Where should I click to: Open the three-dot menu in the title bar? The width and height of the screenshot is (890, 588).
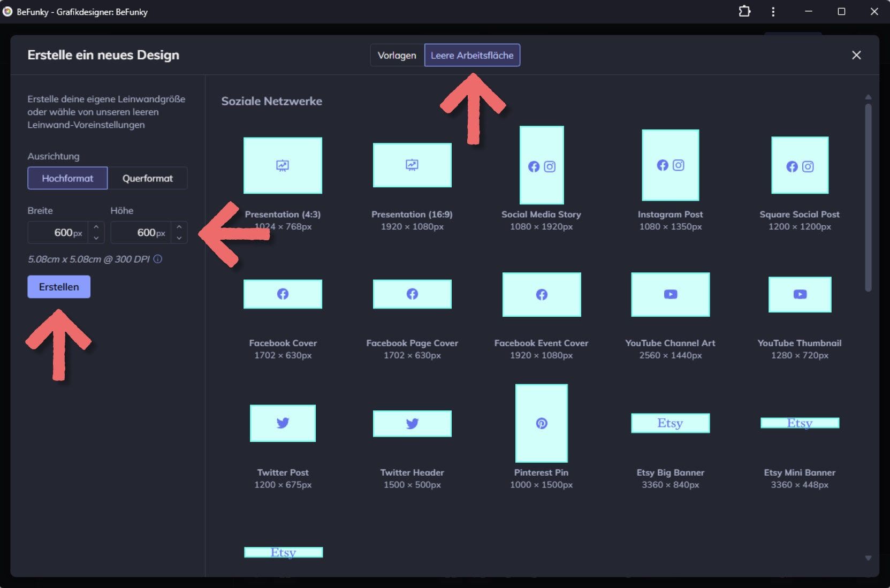click(773, 11)
